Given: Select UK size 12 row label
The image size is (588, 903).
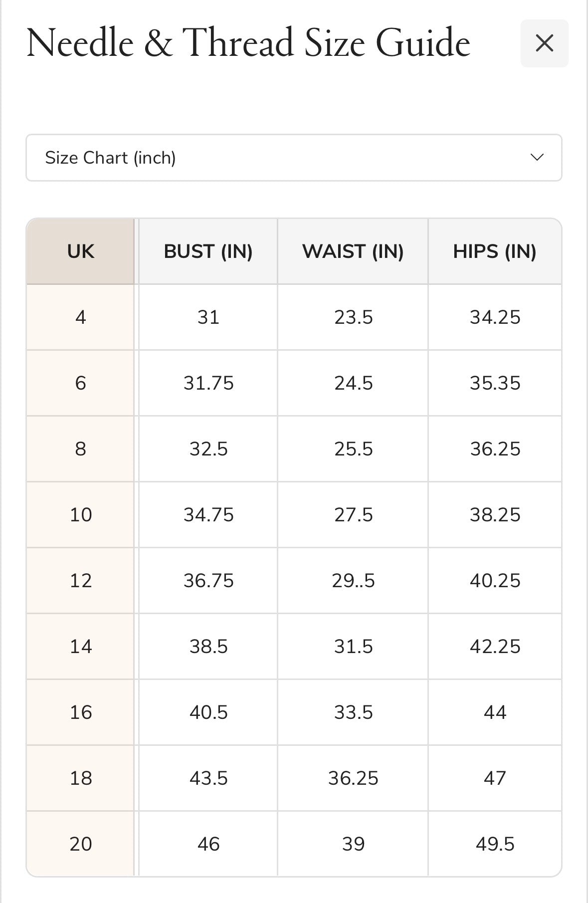Looking at the screenshot, I should (80, 581).
